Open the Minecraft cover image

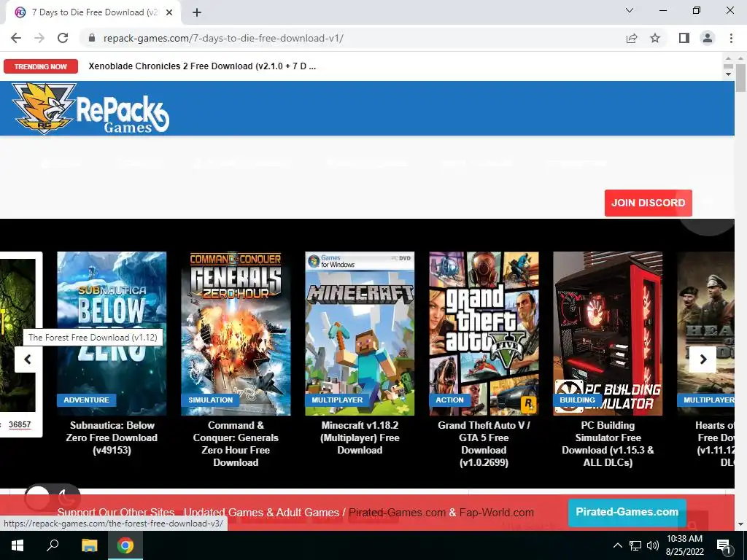(x=360, y=333)
